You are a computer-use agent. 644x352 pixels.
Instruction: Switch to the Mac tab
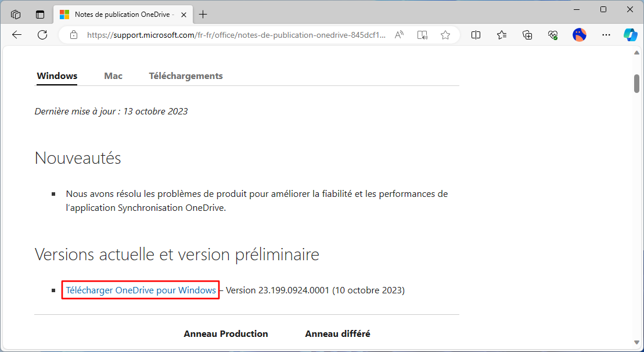113,76
